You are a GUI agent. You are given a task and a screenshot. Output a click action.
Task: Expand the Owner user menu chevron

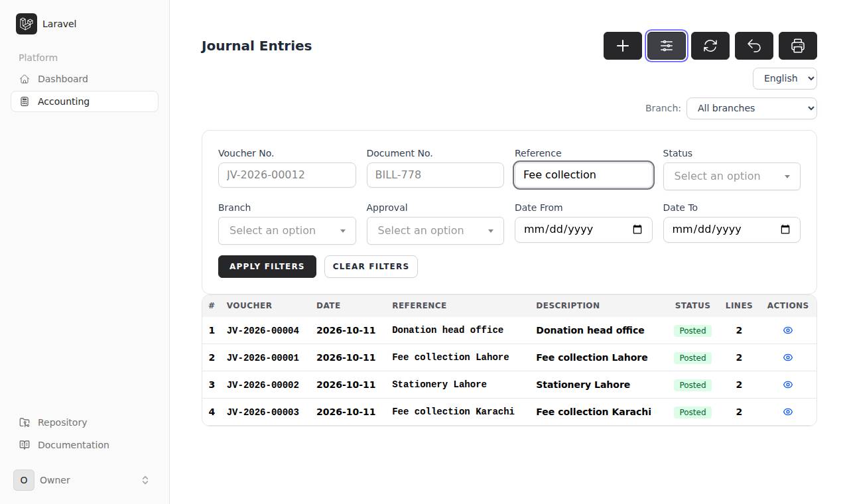[145, 480]
